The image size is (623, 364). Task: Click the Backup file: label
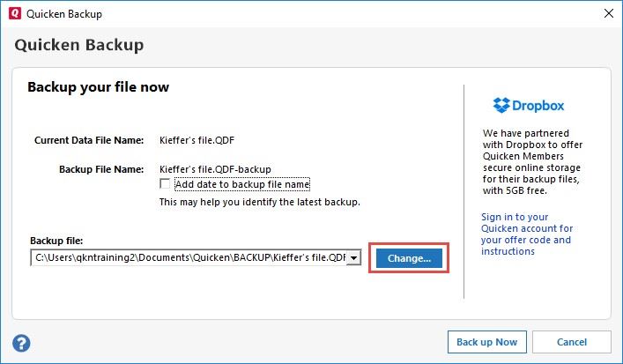coord(56,240)
